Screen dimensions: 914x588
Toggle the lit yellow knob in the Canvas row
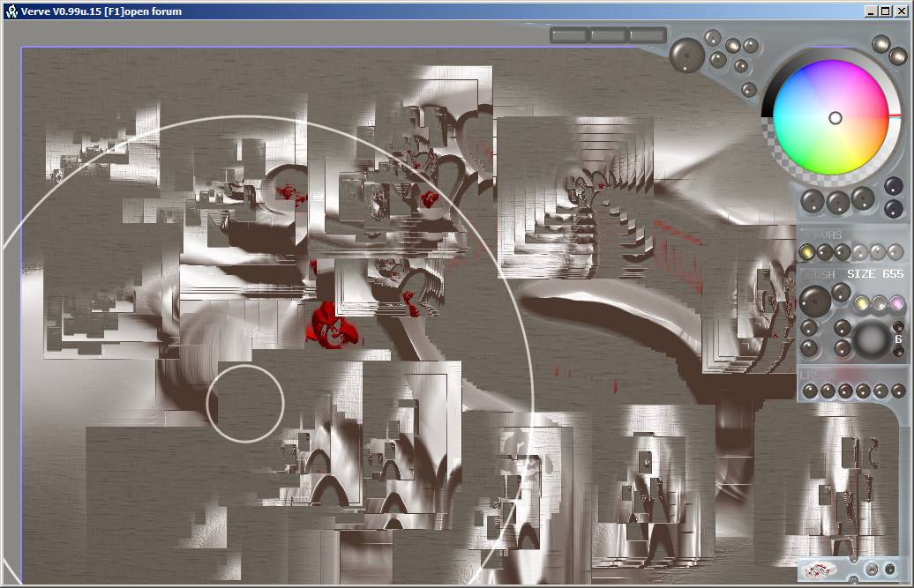[x=806, y=252]
